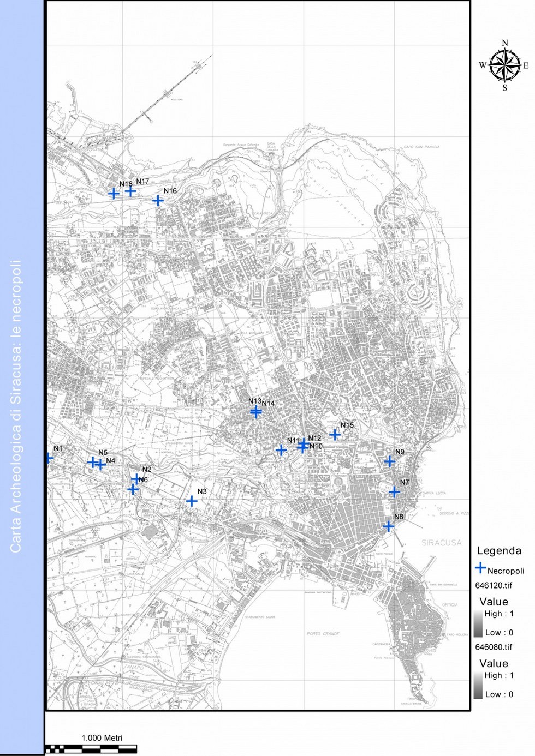Select the N17 necropolis marker
The image size is (535, 756).
(x=130, y=191)
